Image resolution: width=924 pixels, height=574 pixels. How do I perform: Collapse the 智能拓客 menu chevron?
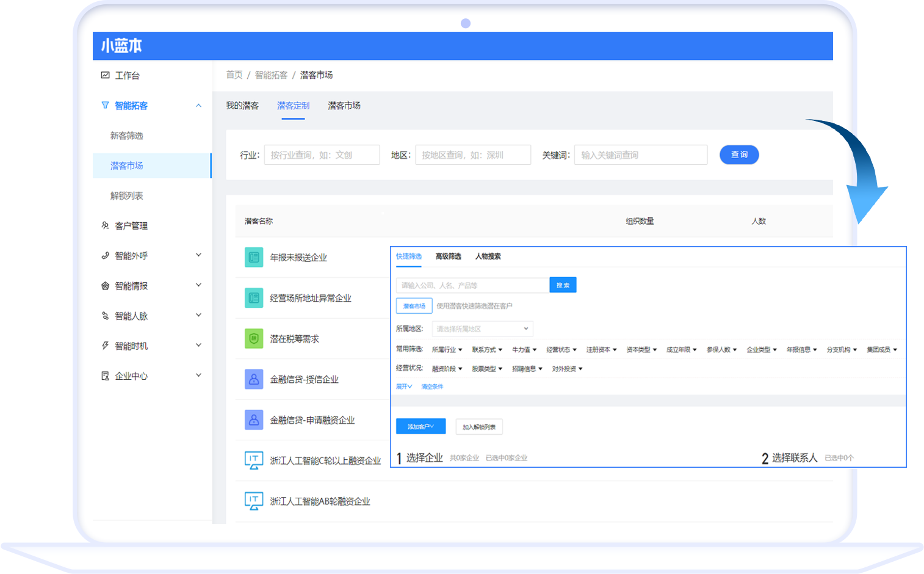[198, 105]
